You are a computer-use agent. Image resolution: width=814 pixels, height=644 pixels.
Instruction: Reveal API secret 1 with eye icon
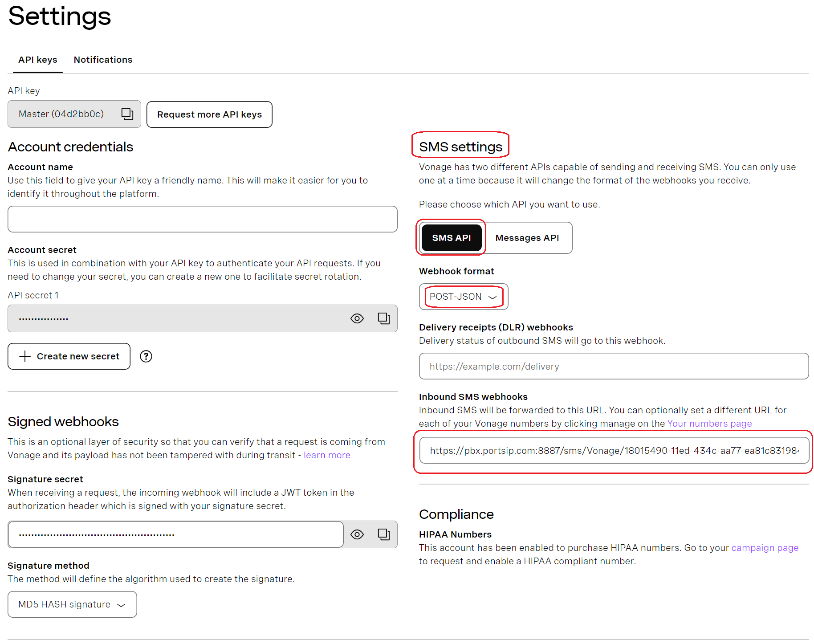[x=357, y=318]
